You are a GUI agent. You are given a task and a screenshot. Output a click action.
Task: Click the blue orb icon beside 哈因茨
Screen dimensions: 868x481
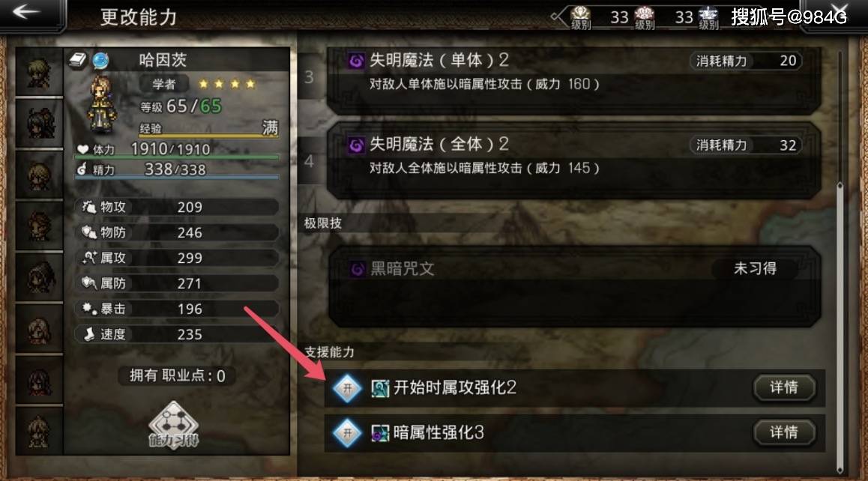(x=100, y=60)
